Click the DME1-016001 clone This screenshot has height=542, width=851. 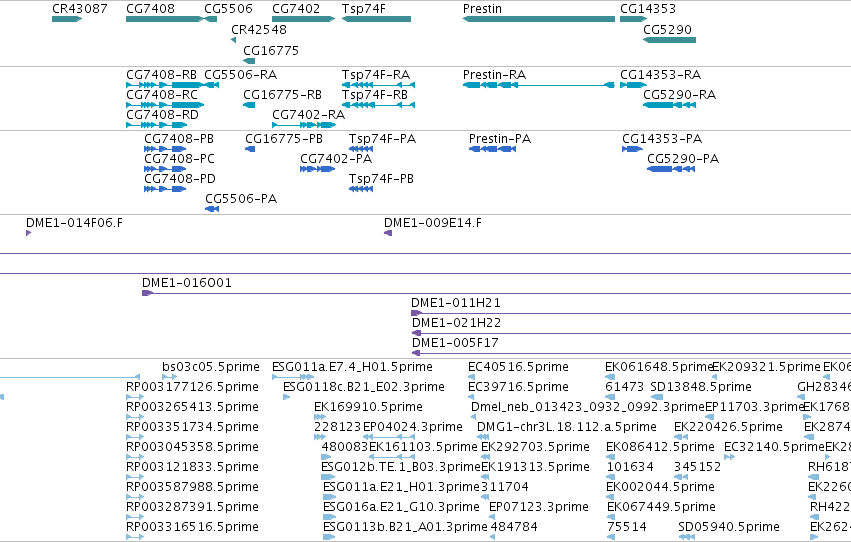coord(496,293)
